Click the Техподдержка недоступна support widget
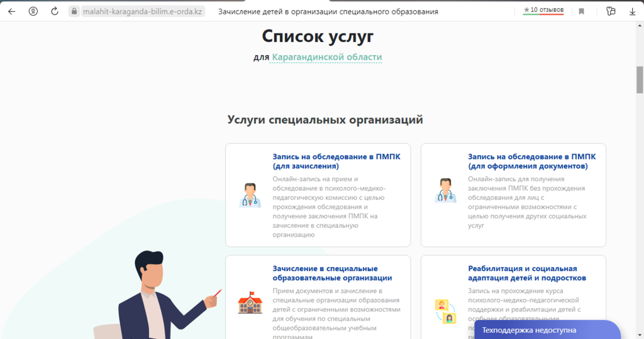The image size is (644, 339). pyautogui.click(x=547, y=330)
